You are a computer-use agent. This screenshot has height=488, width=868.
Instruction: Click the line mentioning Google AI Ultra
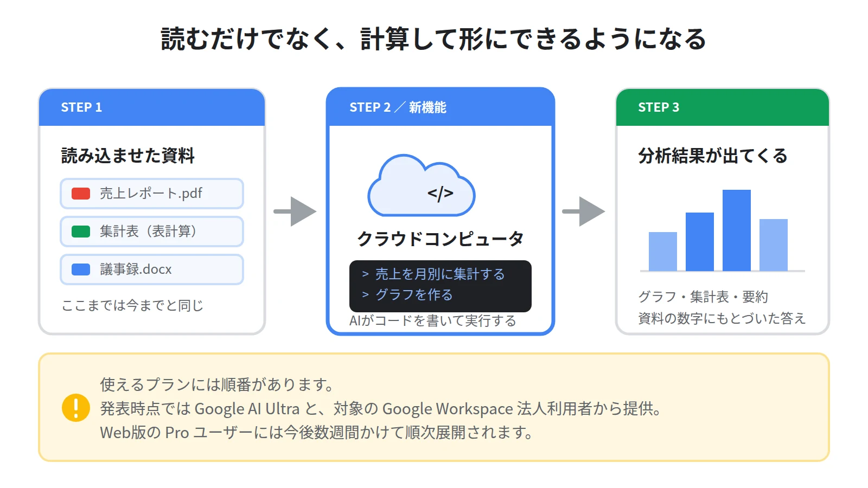point(382,408)
